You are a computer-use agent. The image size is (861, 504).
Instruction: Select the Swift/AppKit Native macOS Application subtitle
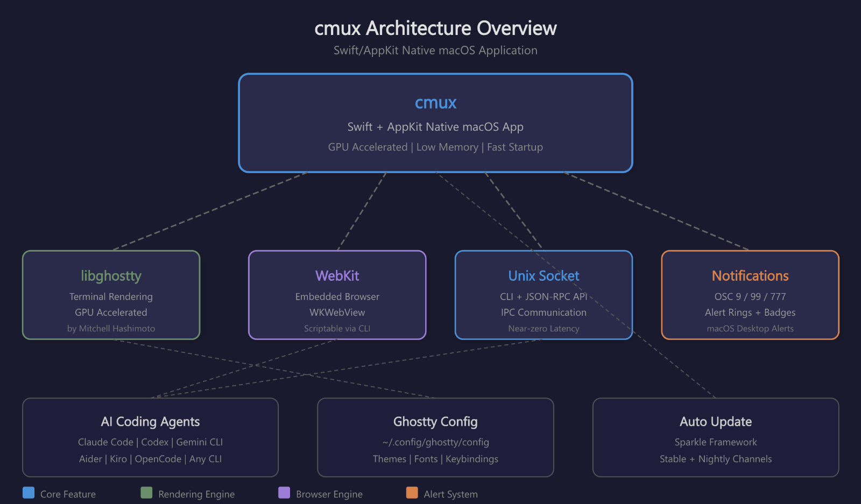point(435,50)
